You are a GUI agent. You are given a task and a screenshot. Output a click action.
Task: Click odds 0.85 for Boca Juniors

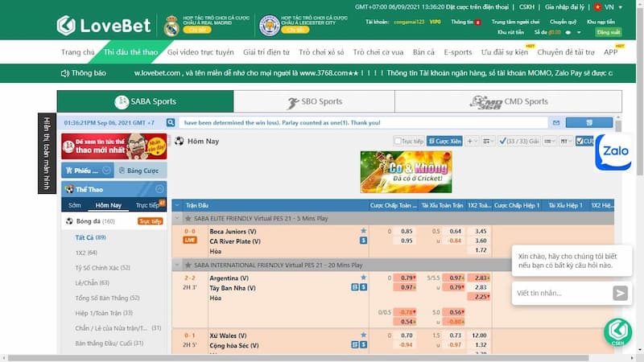407,231
